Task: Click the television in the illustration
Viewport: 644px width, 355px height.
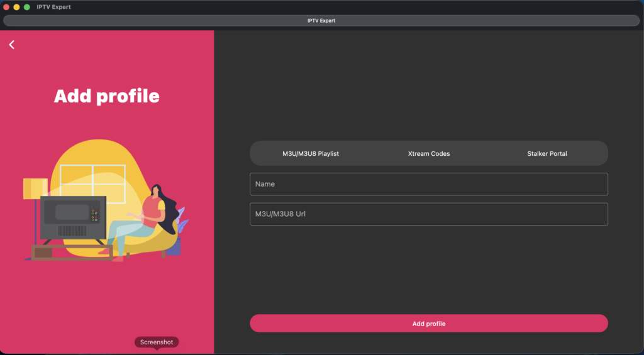Action: coord(73,217)
